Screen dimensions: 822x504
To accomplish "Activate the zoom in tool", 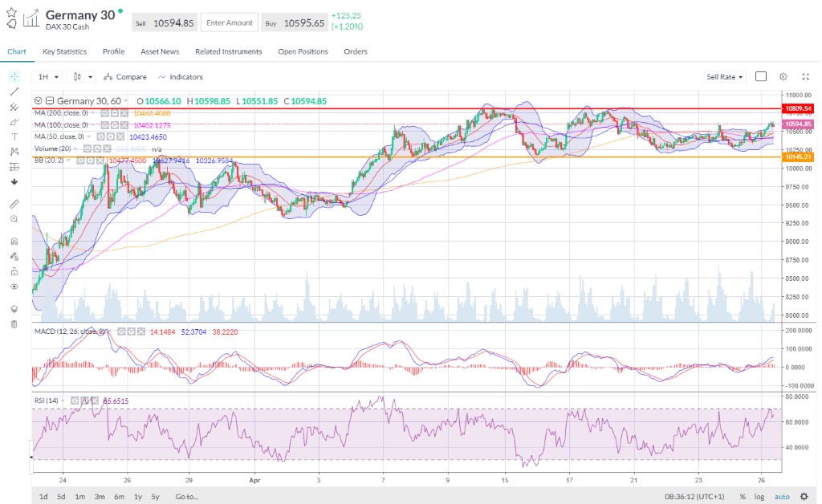I will pos(14,219).
